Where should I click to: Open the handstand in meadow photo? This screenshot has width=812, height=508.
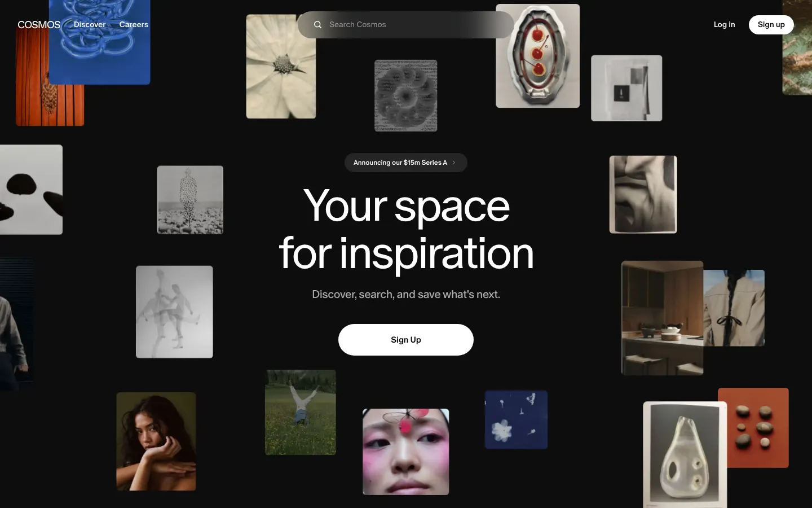pos(301,412)
